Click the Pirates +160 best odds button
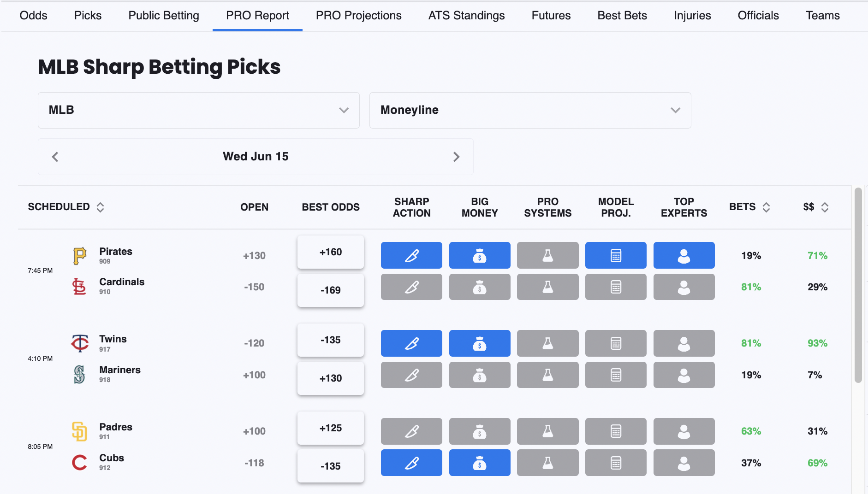The width and height of the screenshot is (868, 494). 330,252
